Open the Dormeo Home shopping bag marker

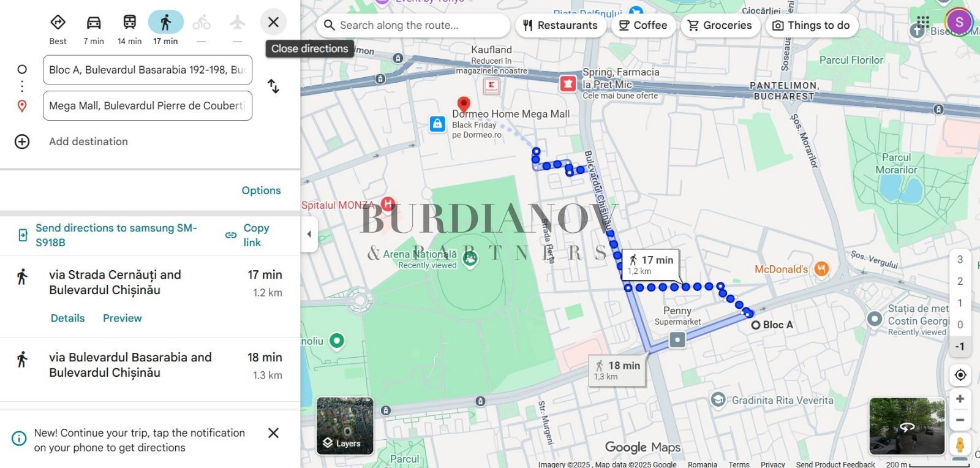[x=437, y=124]
